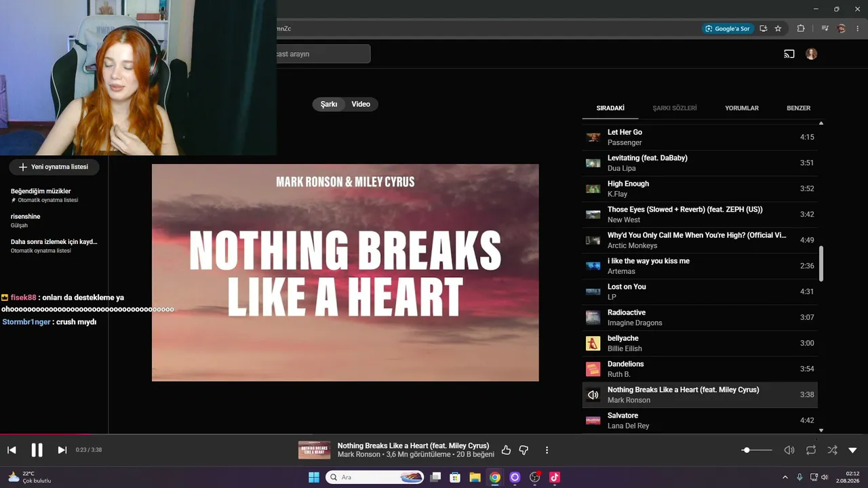Open Chrome three-dot menu
Image resolution: width=868 pixels, height=488 pixels.
click(858, 28)
